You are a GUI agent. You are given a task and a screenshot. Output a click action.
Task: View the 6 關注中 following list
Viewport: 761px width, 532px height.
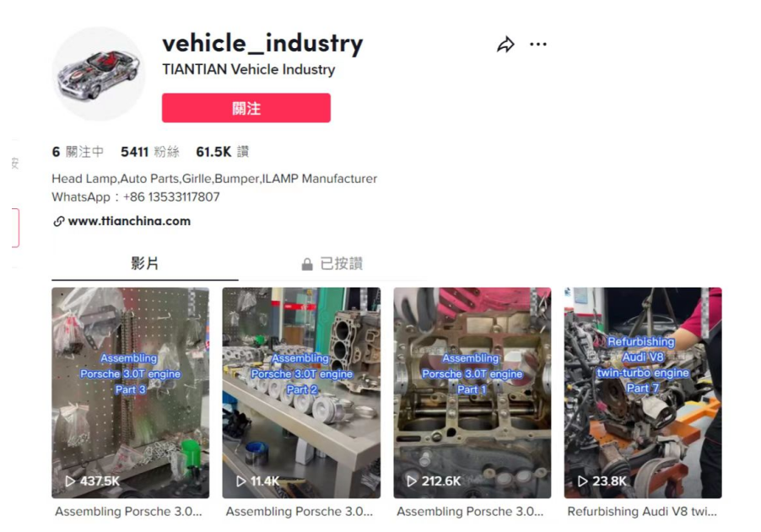point(78,153)
